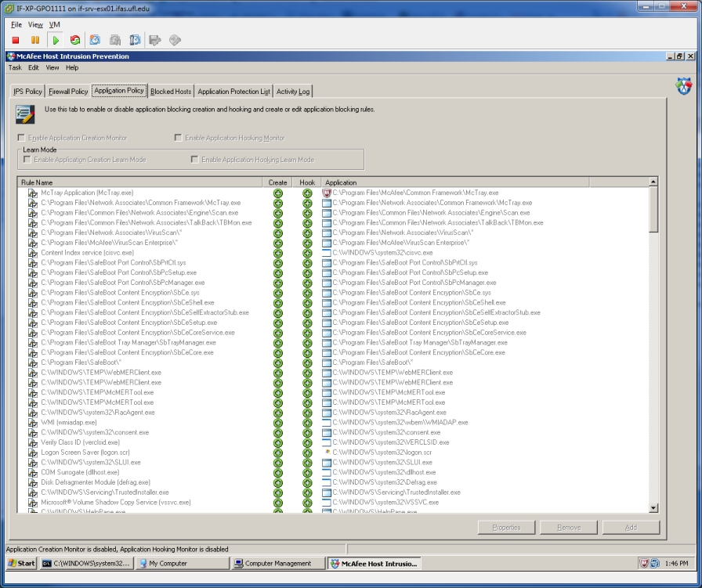Toggle Enable Application Hooking Learn Mode
The width and height of the screenshot is (702, 588).
click(195, 160)
